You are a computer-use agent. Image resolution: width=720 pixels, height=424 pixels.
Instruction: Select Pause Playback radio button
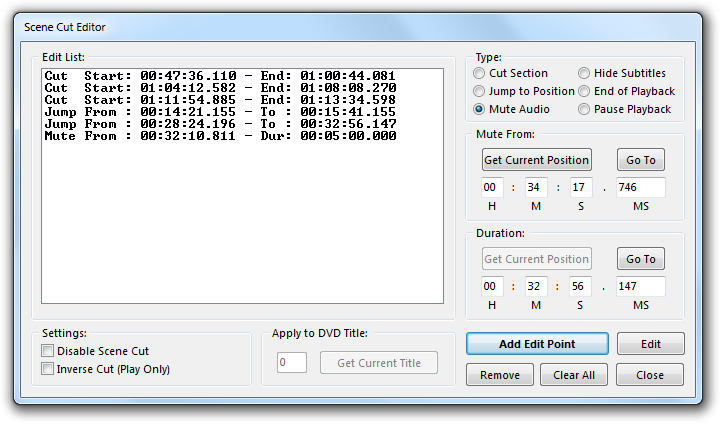[584, 109]
